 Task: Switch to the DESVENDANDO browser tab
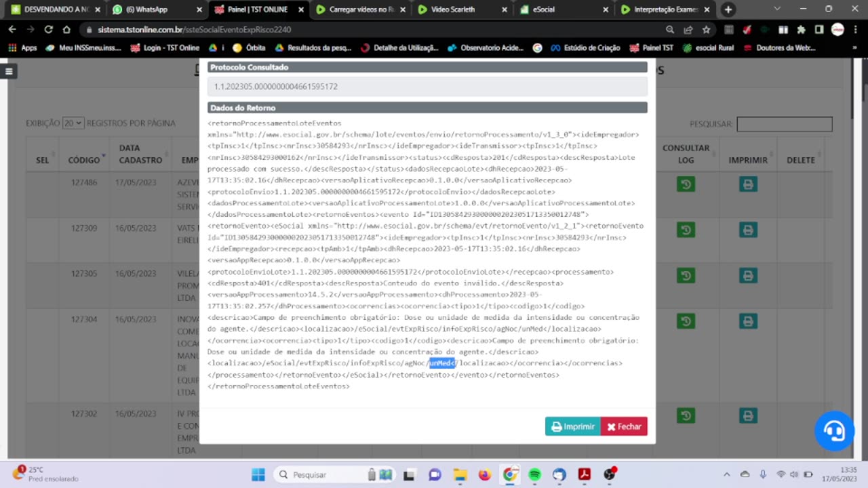(x=56, y=9)
